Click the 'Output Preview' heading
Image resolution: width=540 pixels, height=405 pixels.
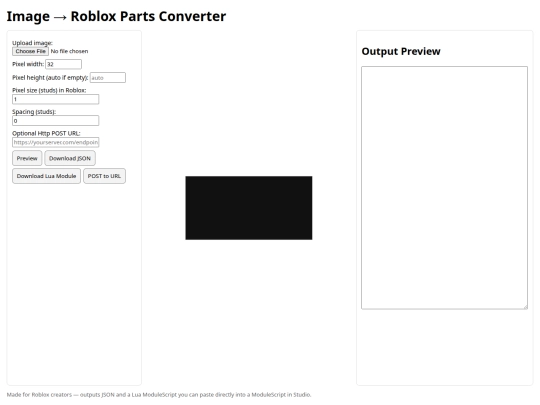point(401,51)
